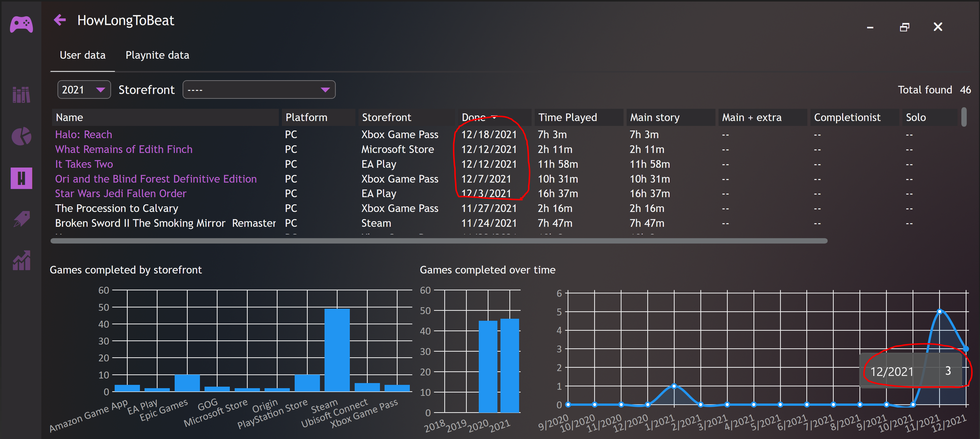Click the horizontal scrollbar under the table
Screen dimensions: 980x439
(x=439, y=241)
